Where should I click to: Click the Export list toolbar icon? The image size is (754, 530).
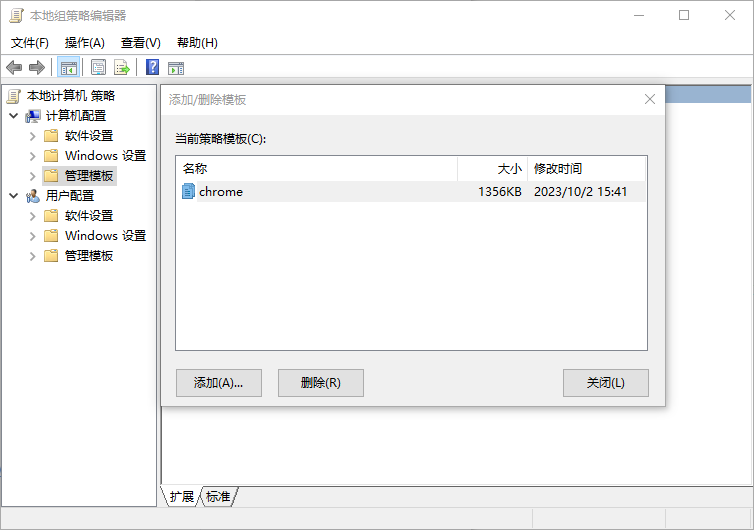pyautogui.click(x=122, y=67)
